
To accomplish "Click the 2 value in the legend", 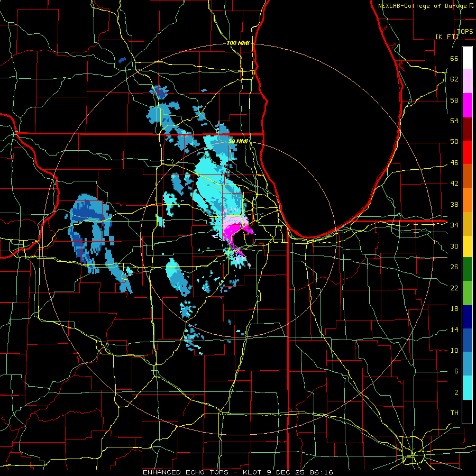I will (x=456, y=392).
